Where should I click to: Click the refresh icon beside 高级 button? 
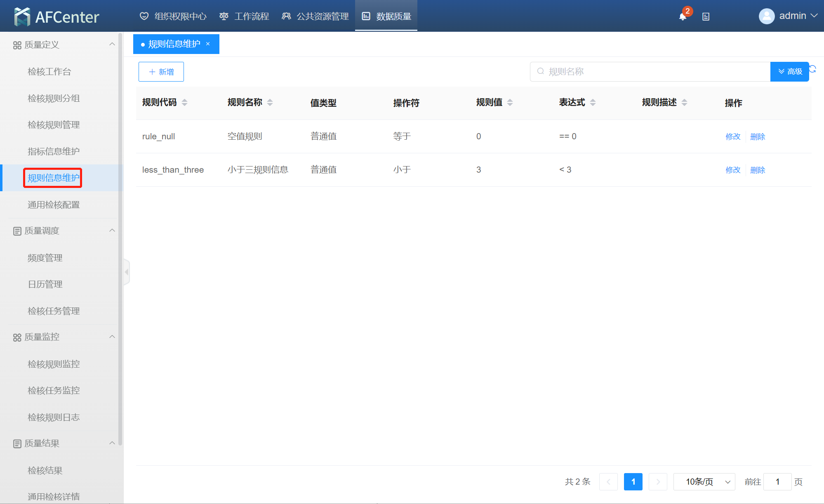coord(812,69)
